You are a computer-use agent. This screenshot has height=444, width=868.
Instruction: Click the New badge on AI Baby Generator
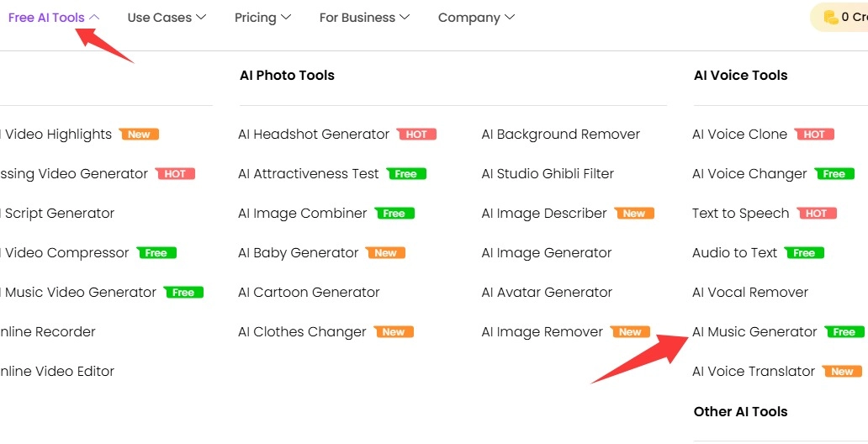386,253
